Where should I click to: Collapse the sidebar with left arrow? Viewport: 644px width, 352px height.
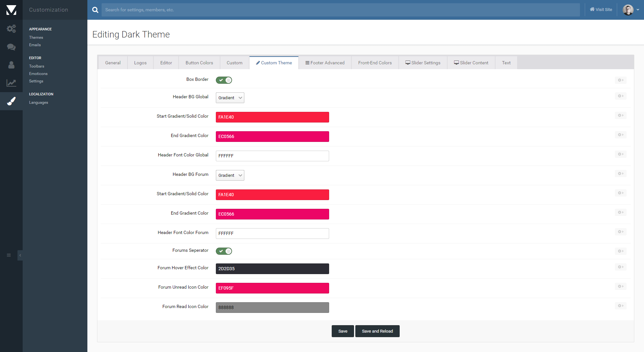(x=20, y=255)
